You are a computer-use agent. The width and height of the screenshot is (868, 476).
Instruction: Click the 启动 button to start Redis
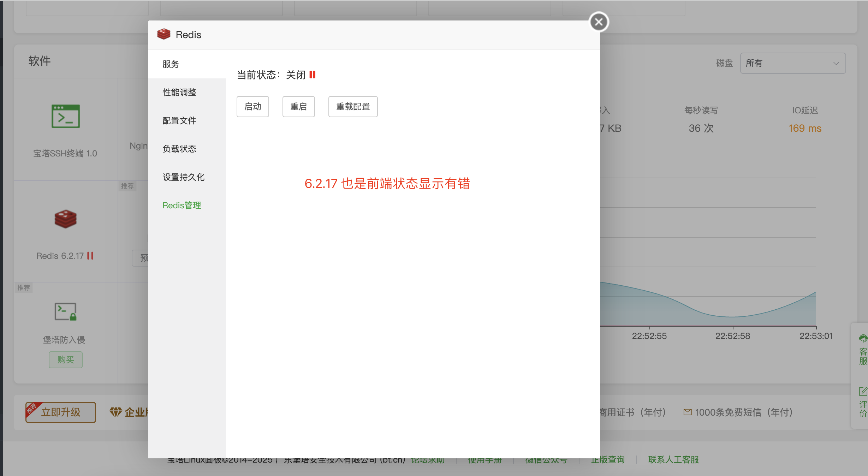[x=253, y=107]
